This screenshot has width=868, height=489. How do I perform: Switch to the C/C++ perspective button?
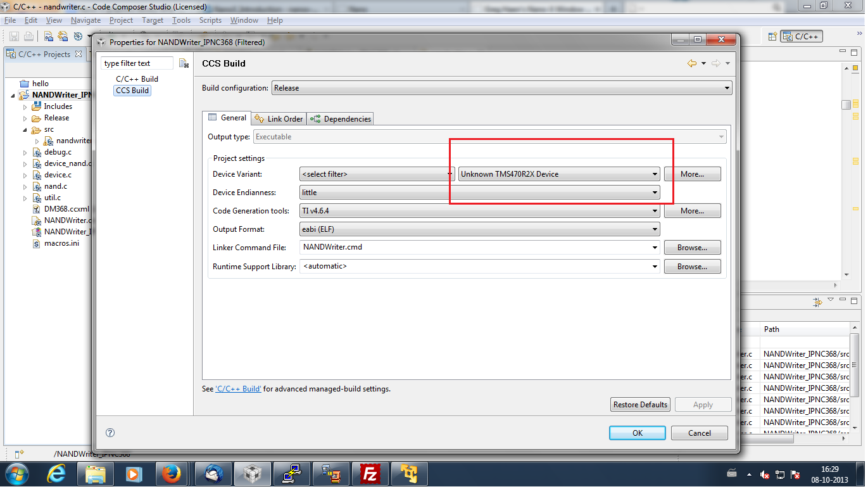pyautogui.click(x=802, y=37)
